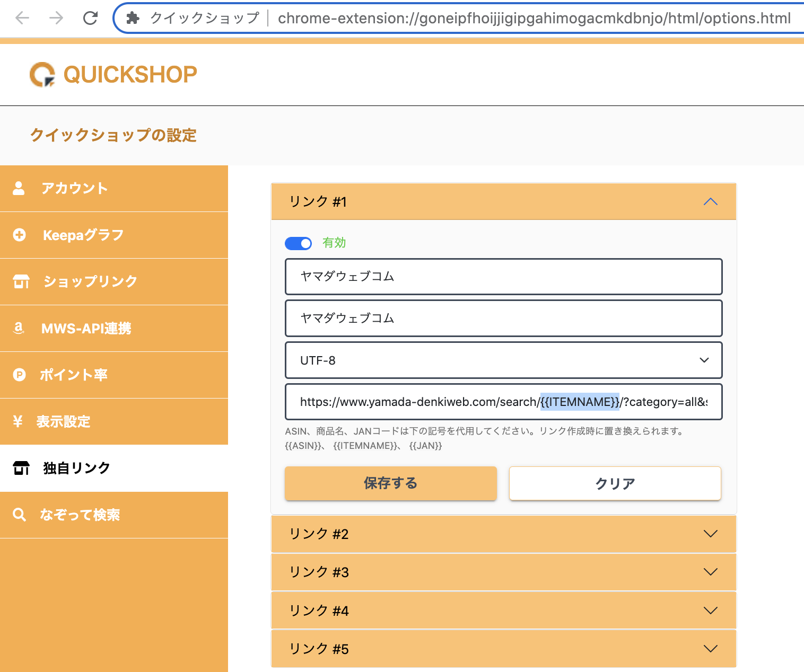Screen dimensions: 804x672
Task: Open the UTF-8 encoding dropdown
Action: (x=504, y=360)
